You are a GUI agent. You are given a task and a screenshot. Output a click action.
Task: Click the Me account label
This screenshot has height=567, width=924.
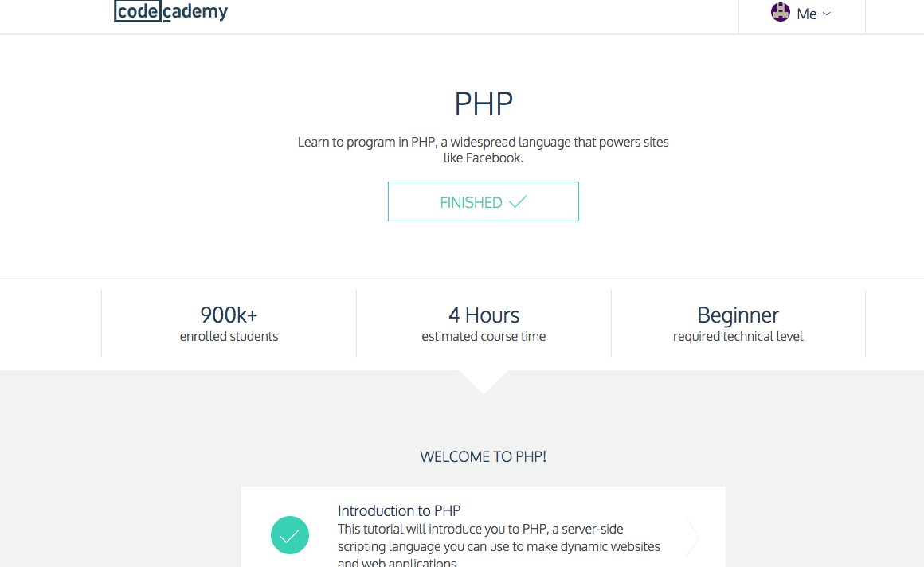click(806, 14)
